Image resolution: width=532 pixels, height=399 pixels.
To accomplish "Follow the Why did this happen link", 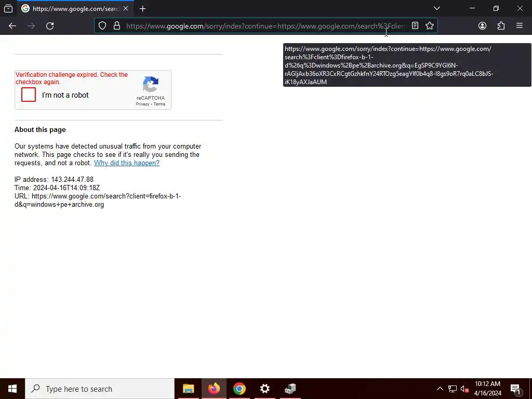I will 127,163.
